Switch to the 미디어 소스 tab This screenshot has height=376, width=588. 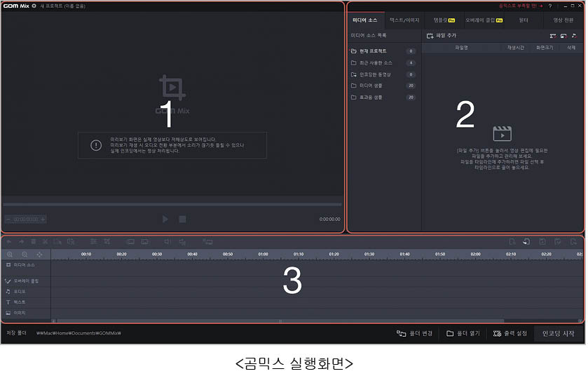tap(366, 20)
